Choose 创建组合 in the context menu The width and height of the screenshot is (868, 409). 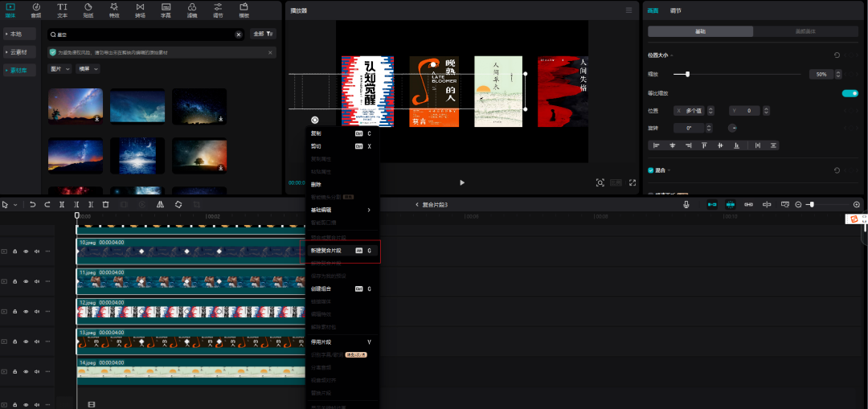[x=342, y=289]
